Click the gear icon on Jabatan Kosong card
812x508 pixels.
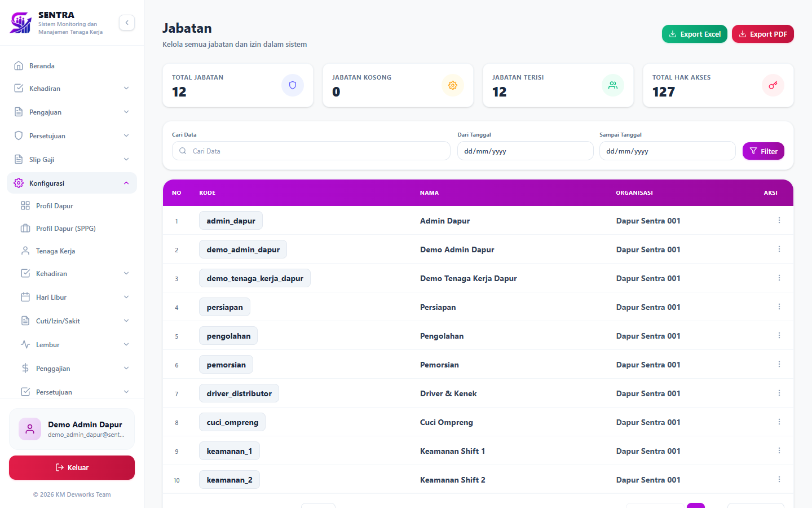click(x=453, y=85)
